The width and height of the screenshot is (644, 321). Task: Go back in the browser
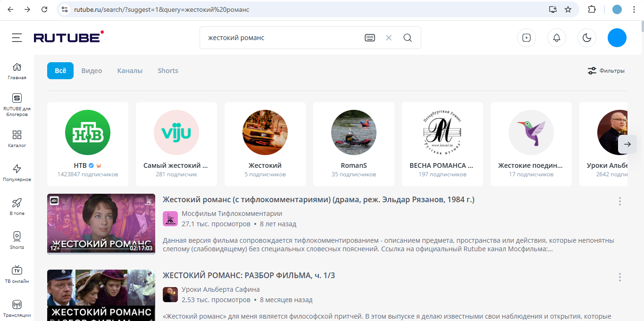pyautogui.click(x=10, y=9)
